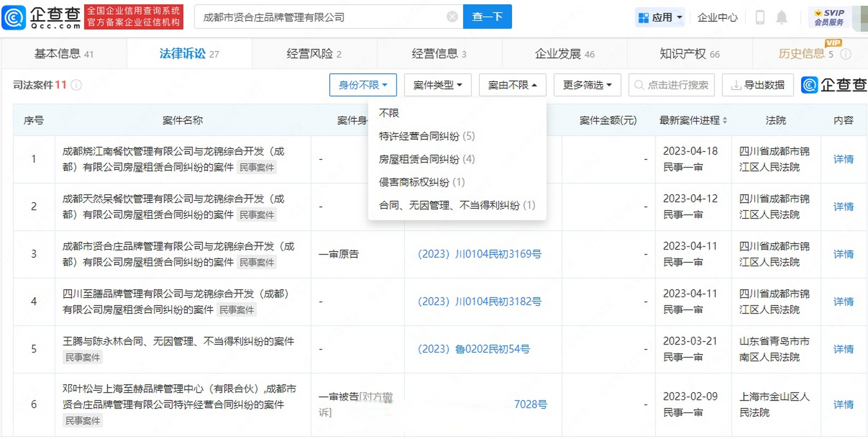Open the 经营信息 tab
This screenshot has width=868, height=439.
pos(439,54)
